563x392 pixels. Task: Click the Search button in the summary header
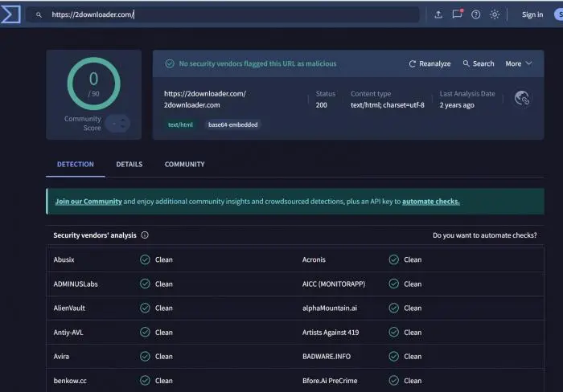pyautogui.click(x=479, y=63)
